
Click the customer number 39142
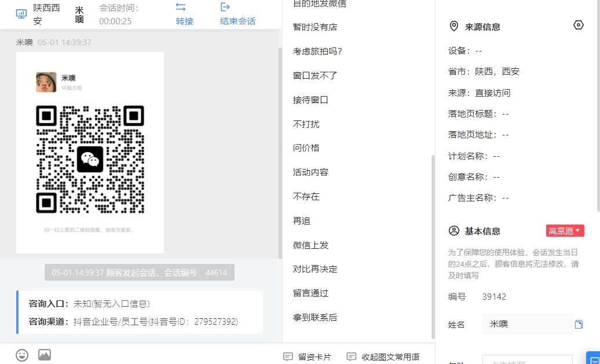494,297
